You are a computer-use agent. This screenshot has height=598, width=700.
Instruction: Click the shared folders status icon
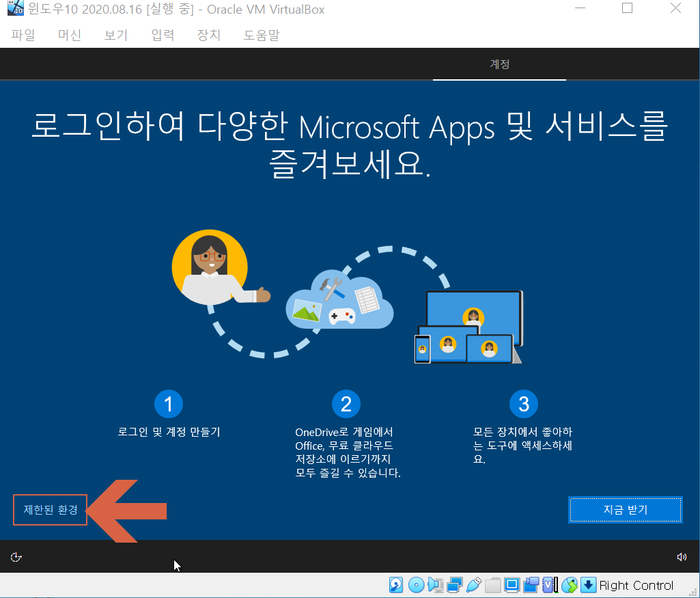[x=493, y=585]
